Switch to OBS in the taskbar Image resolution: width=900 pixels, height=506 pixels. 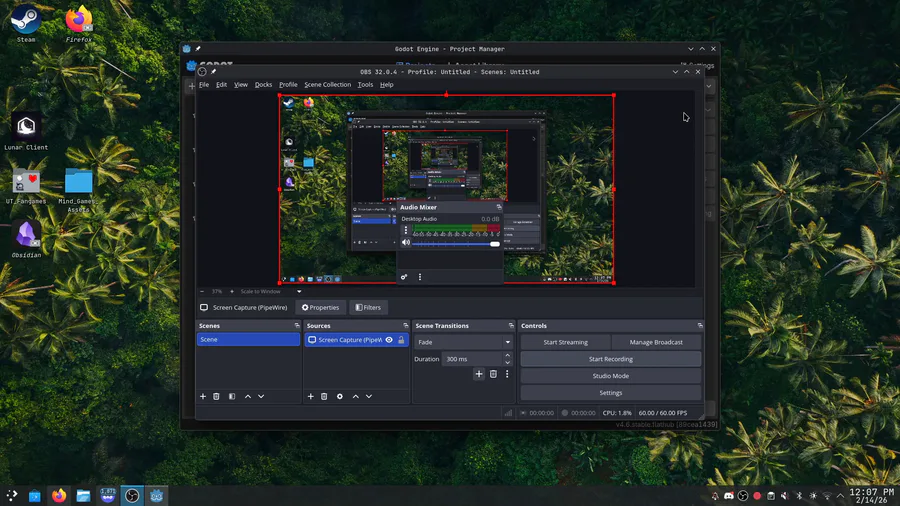coord(132,496)
